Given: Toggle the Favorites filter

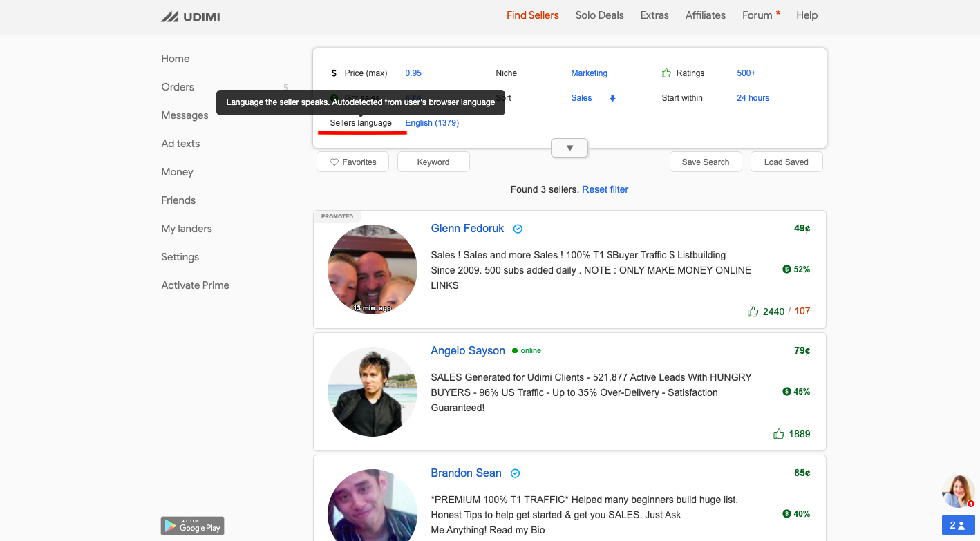Looking at the screenshot, I should (352, 162).
